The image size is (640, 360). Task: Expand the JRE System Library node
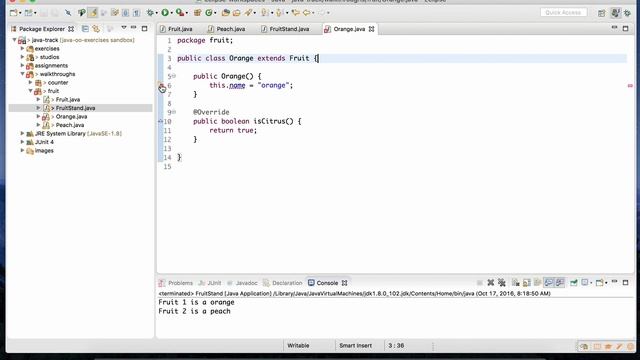click(22, 133)
